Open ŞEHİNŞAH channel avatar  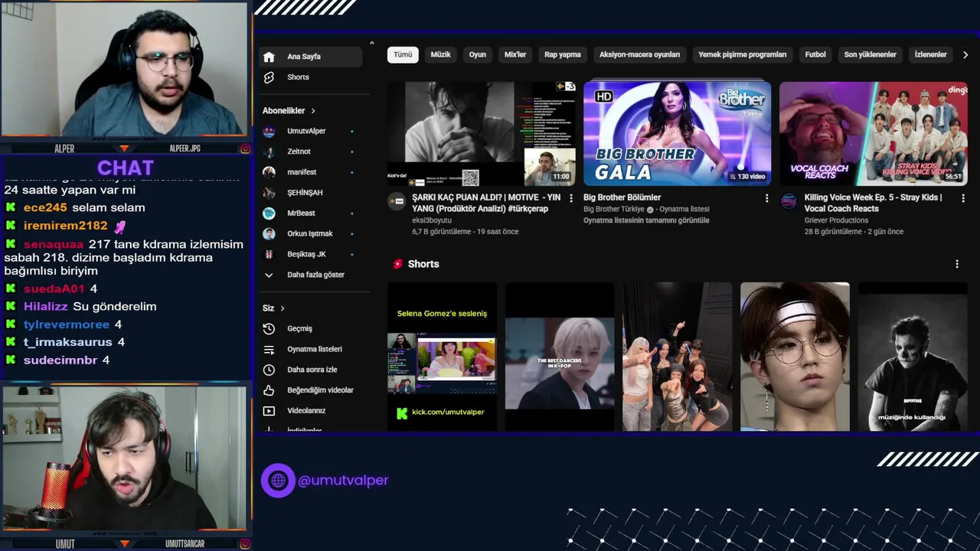pyautogui.click(x=269, y=193)
